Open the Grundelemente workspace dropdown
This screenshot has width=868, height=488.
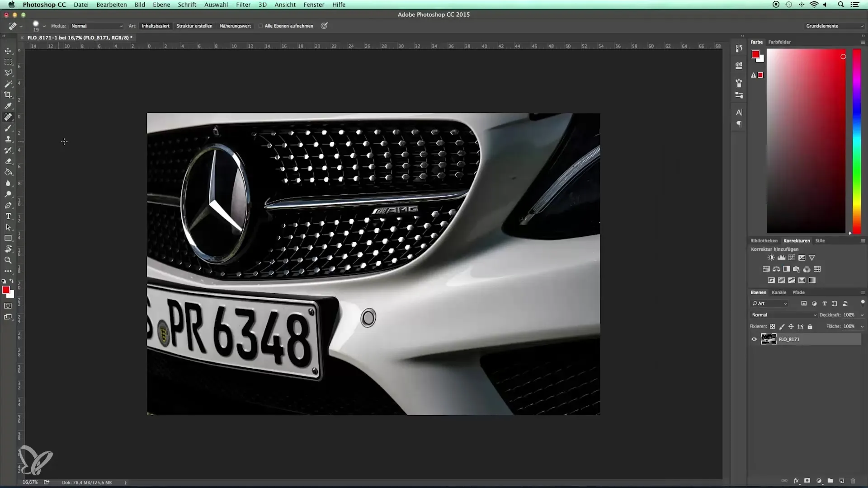(x=835, y=26)
